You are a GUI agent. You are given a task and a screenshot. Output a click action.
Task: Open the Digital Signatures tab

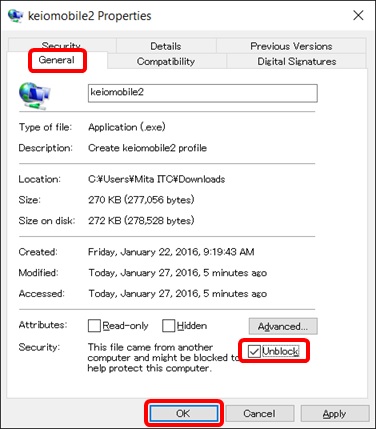click(x=297, y=61)
